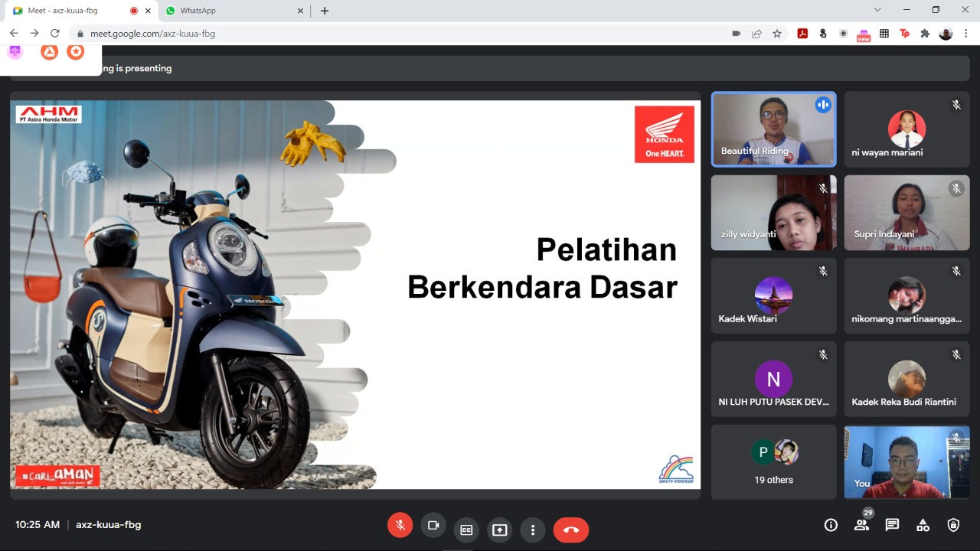Select Supri Indayani video tile
980x551 pixels.
pyautogui.click(x=906, y=213)
